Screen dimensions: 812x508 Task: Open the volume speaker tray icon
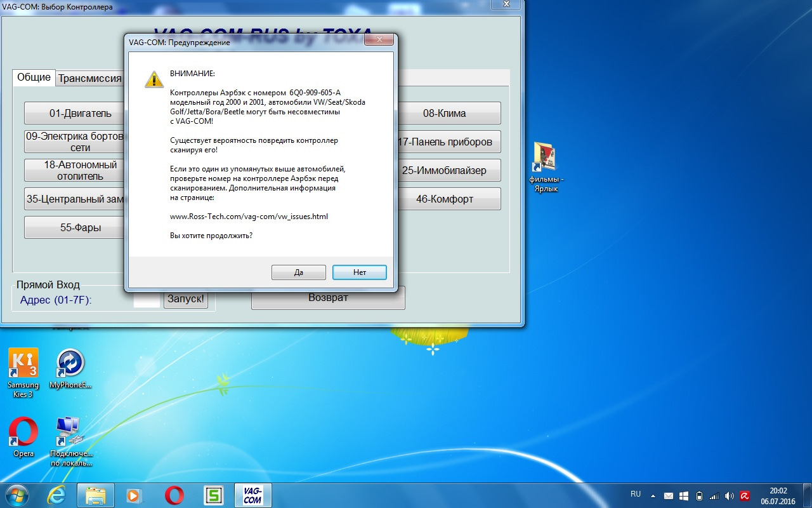730,496
